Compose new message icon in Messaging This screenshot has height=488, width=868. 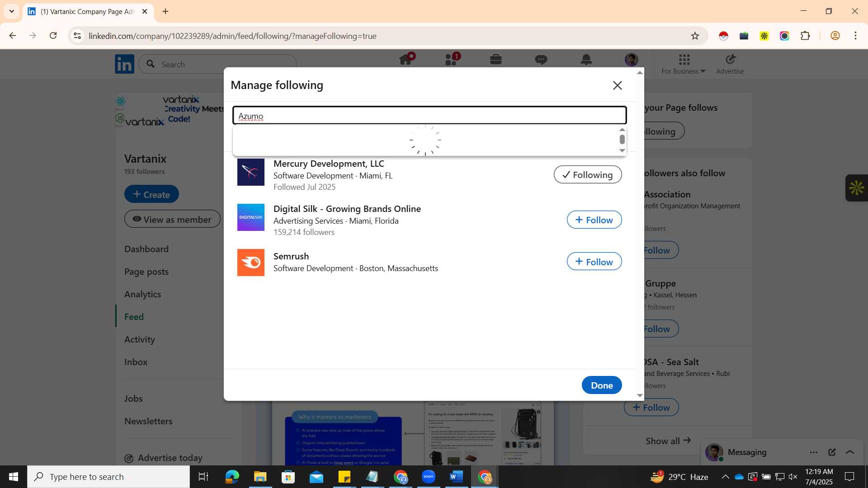pyautogui.click(x=832, y=452)
